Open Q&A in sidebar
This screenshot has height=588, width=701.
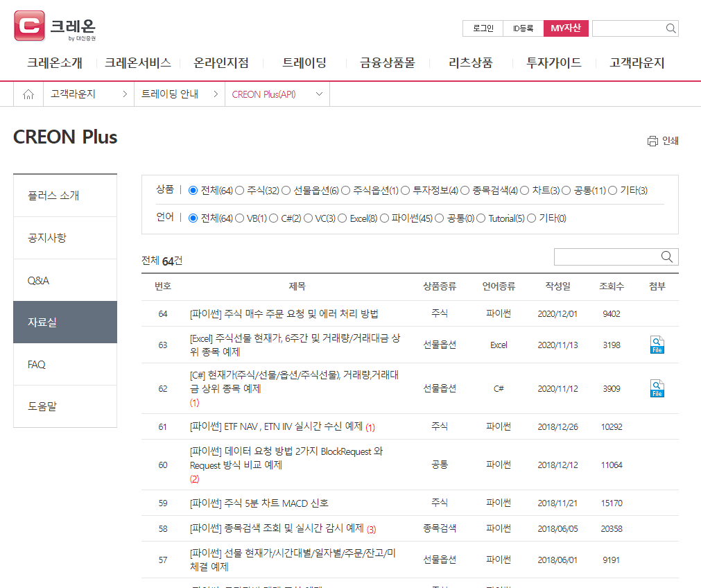pos(65,280)
